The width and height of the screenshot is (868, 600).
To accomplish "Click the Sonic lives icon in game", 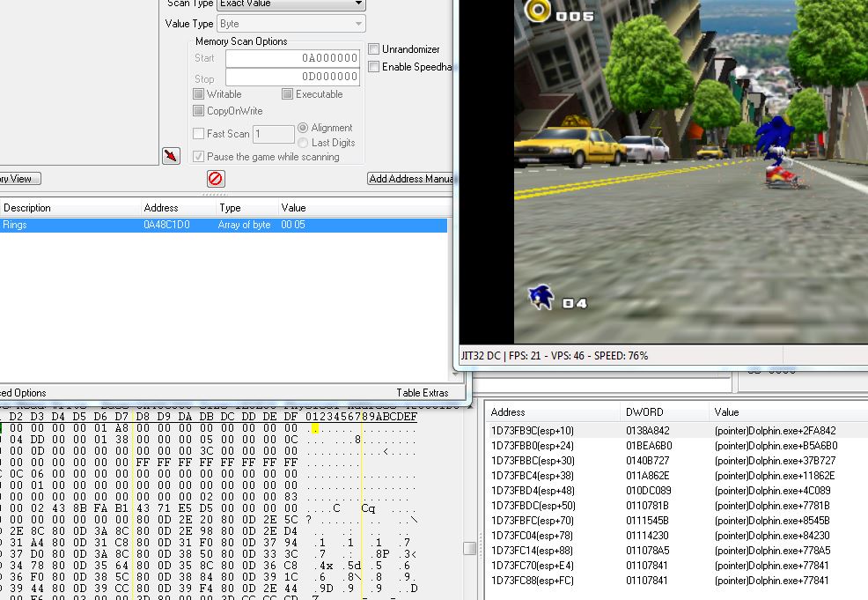I will 541,298.
